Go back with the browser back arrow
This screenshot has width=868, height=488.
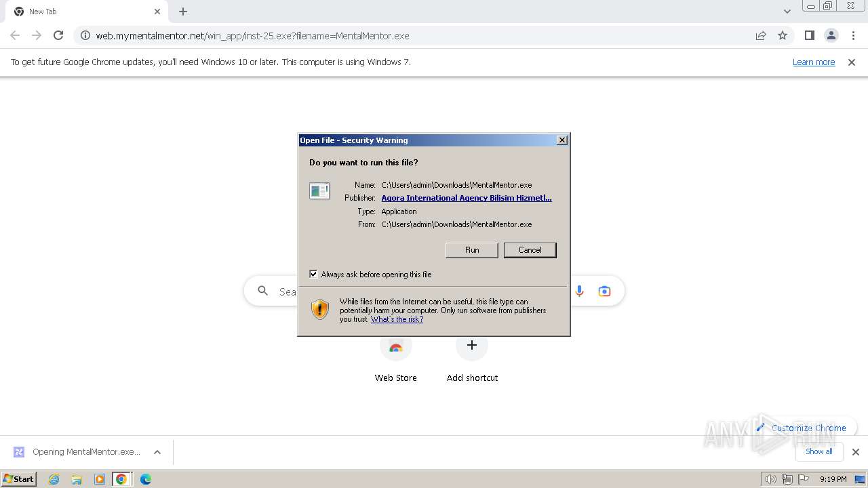[15, 35]
